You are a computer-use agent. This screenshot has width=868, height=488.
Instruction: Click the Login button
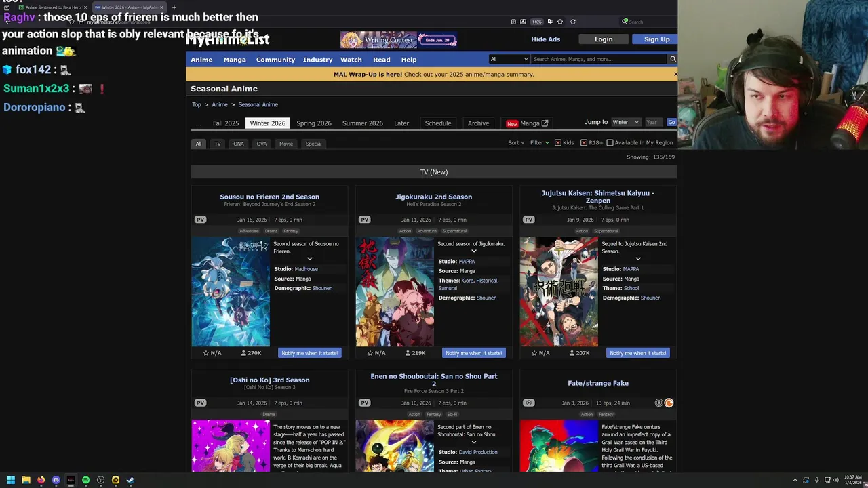coord(604,39)
